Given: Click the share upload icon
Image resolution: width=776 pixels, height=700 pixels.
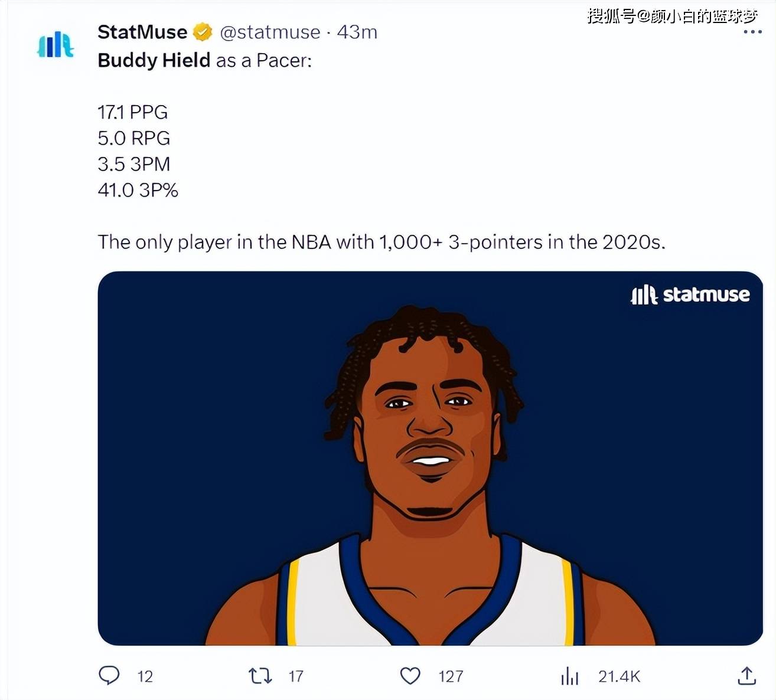Looking at the screenshot, I should 746,676.
